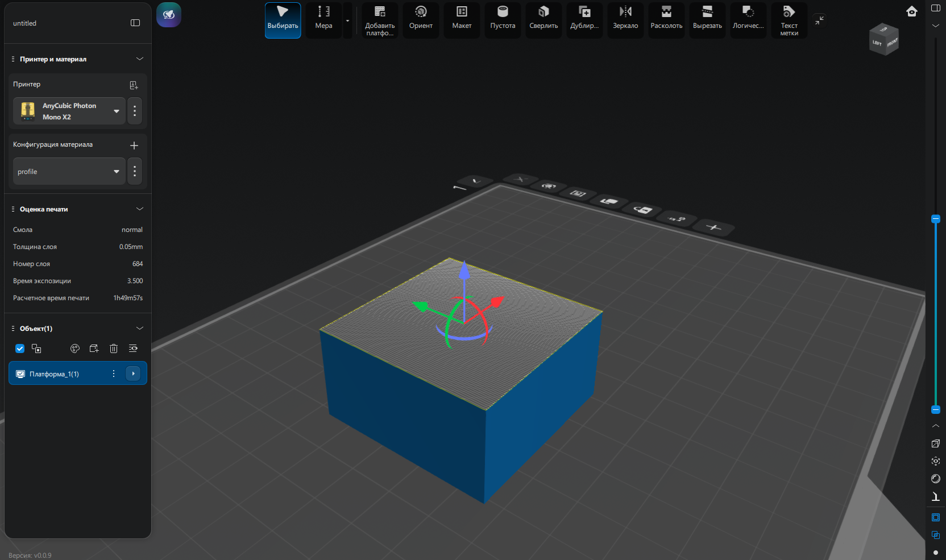Click the LEFT face of the view cube
946x560 pixels.
click(x=877, y=43)
